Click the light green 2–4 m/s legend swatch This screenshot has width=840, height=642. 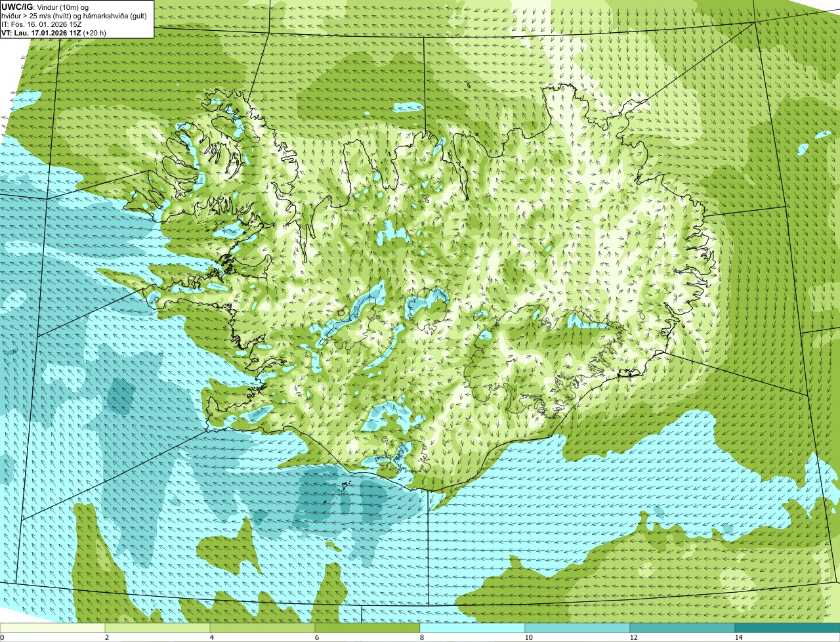point(157,628)
